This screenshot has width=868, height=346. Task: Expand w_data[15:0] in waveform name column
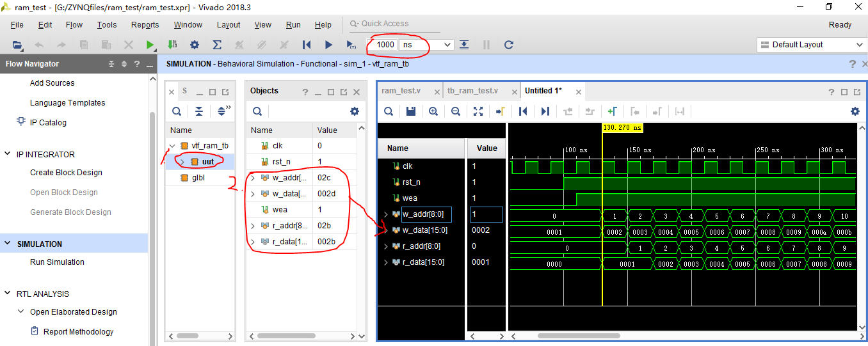pyautogui.click(x=385, y=230)
